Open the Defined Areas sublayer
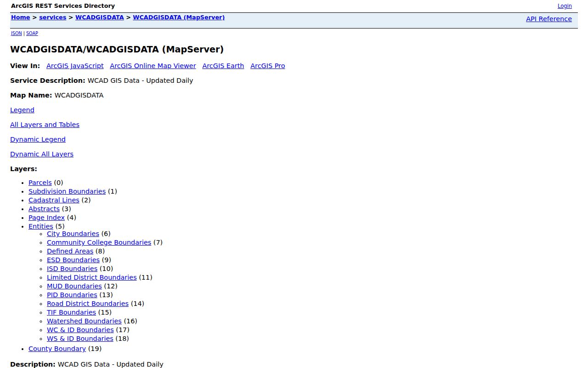The height and width of the screenshot is (368, 588). coord(70,251)
